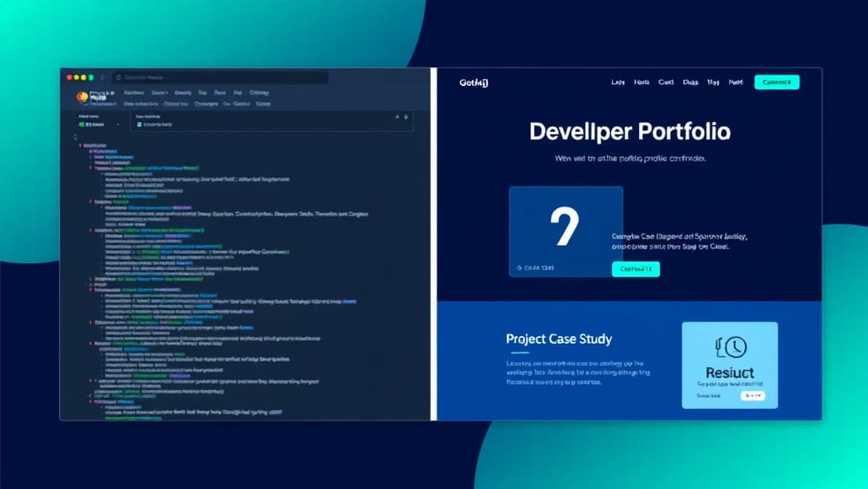Click the "Resiuct" card title
This screenshot has height=489, width=868.
click(730, 373)
